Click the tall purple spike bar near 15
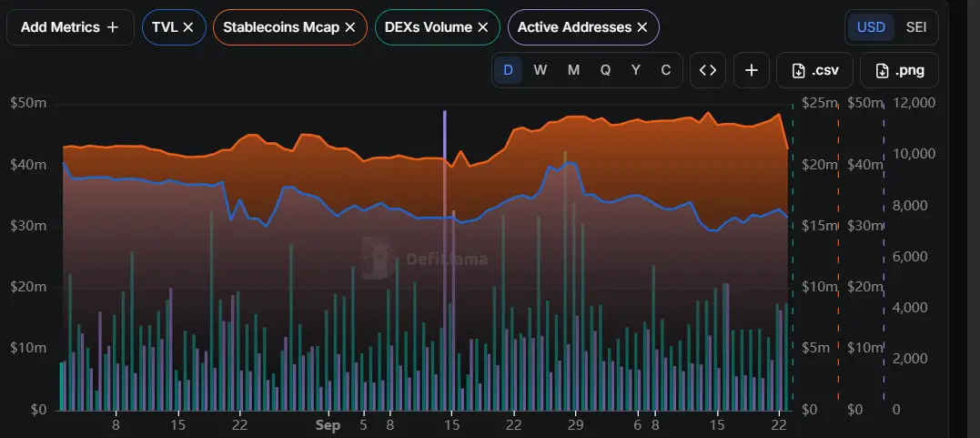Viewport: 980px width, 438px height. [445, 260]
